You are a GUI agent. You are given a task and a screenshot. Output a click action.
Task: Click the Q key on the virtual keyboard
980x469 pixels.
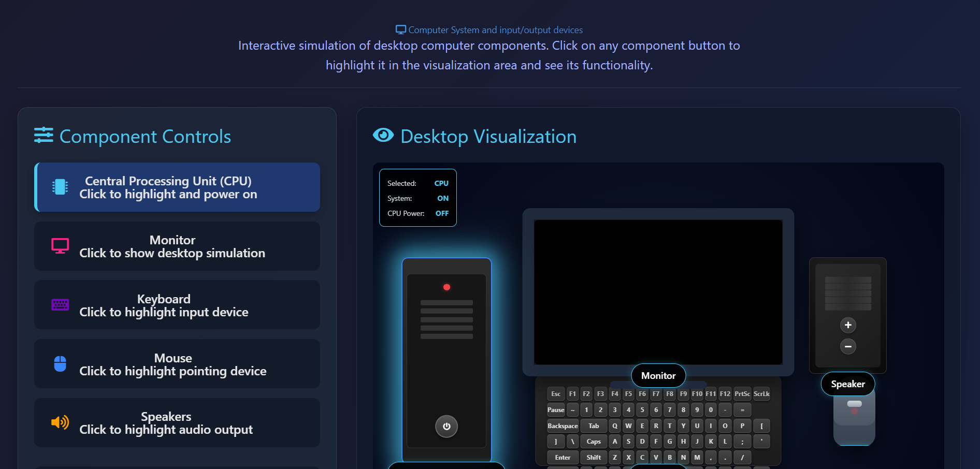(x=615, y=426)
